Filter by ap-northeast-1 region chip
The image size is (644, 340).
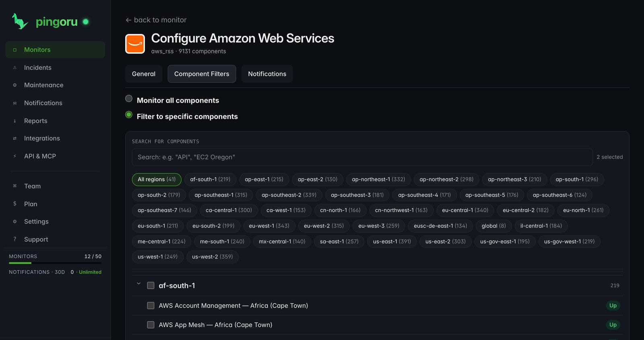[x=379, y=179]
